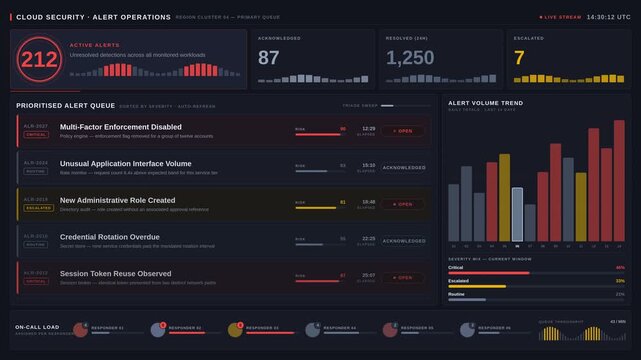Click the On-Call Load label

[x=37, y=327]
